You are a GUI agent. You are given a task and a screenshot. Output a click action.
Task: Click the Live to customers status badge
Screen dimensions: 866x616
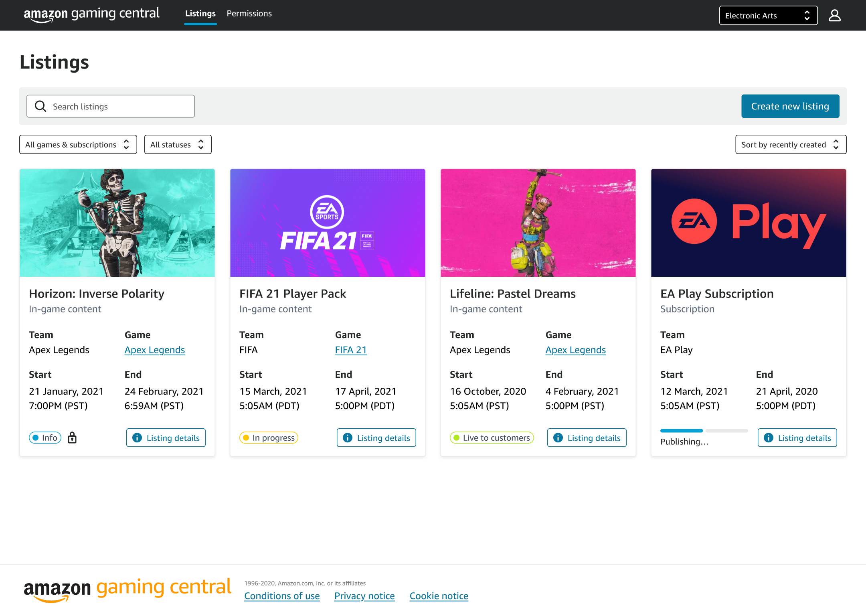pos(492,438)
